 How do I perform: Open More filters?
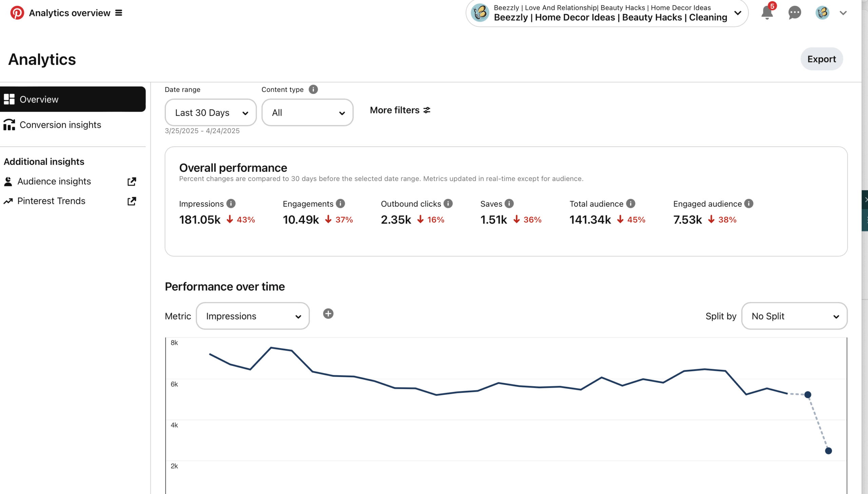point(400,110)
